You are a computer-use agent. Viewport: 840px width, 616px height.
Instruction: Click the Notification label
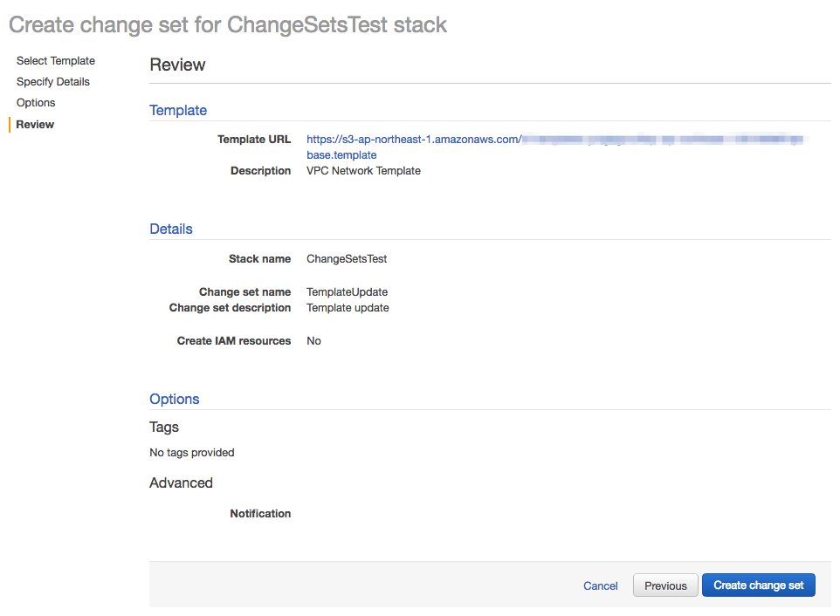click(x=260, y=513)
